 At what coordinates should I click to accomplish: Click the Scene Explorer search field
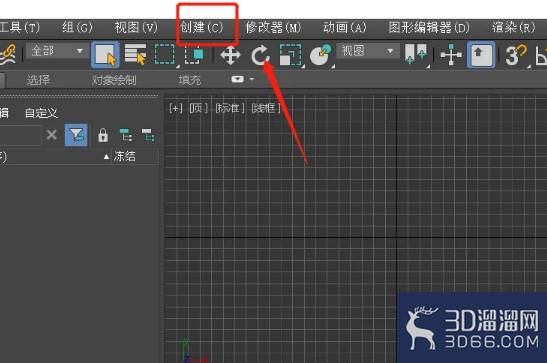point(20,135)
